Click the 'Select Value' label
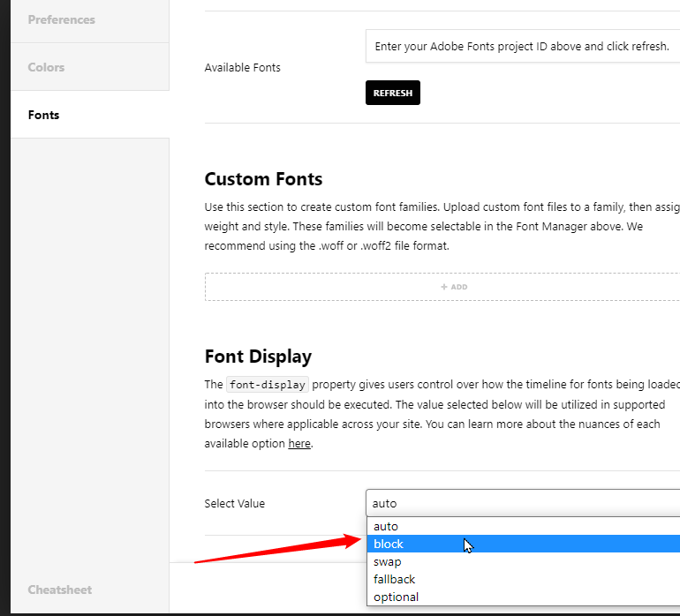 point(235,503)
